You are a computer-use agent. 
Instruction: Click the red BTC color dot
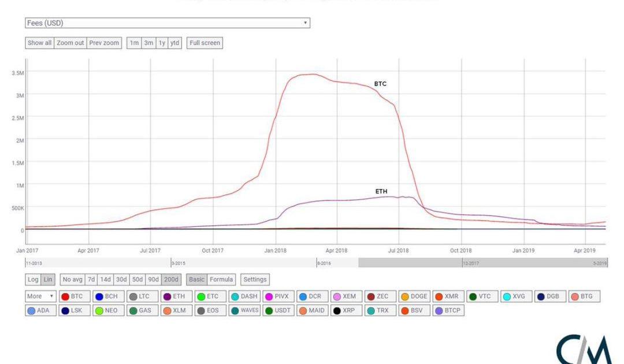pos(65,296)
